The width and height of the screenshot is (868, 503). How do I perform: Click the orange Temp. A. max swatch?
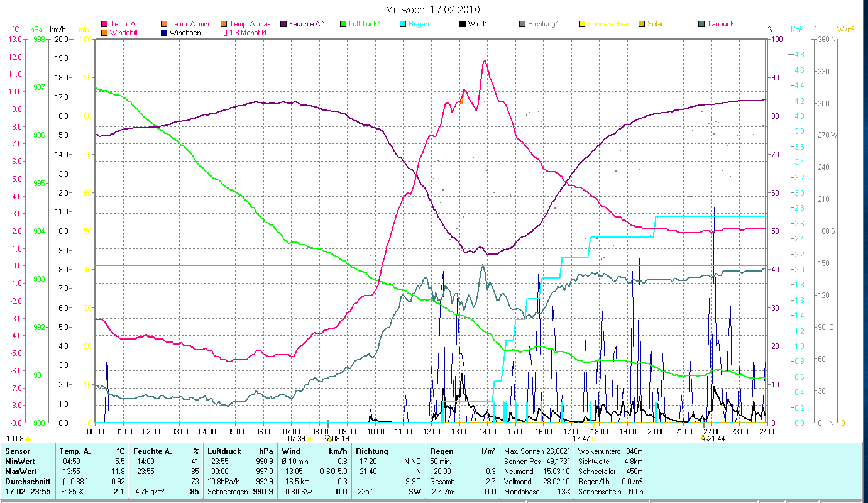click(223, 24)
